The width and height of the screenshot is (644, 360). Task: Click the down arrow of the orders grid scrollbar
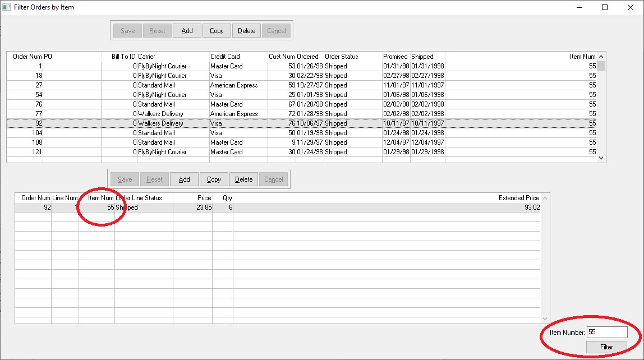point(601,158)
